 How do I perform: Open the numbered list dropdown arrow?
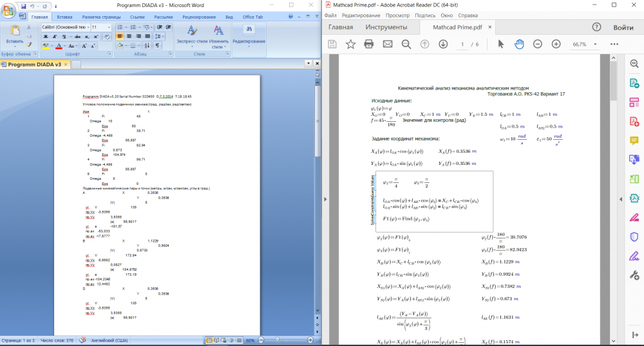pos(139,27)
